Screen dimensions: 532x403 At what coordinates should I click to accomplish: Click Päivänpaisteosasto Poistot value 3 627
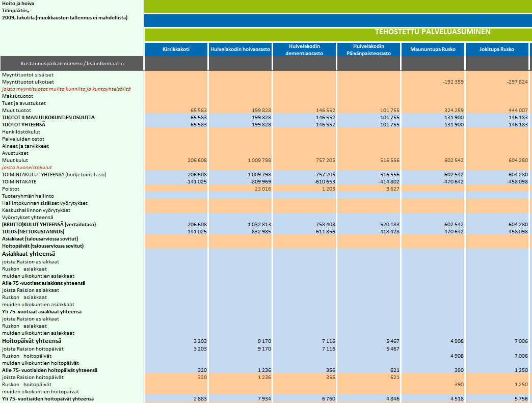[x=392, y=189]
